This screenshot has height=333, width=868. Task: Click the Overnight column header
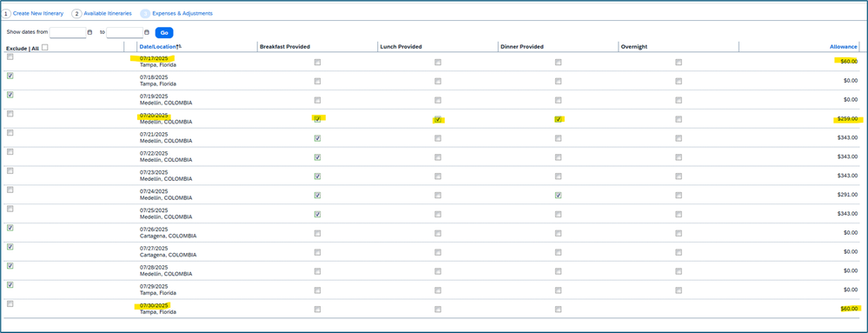coord(634,47)
